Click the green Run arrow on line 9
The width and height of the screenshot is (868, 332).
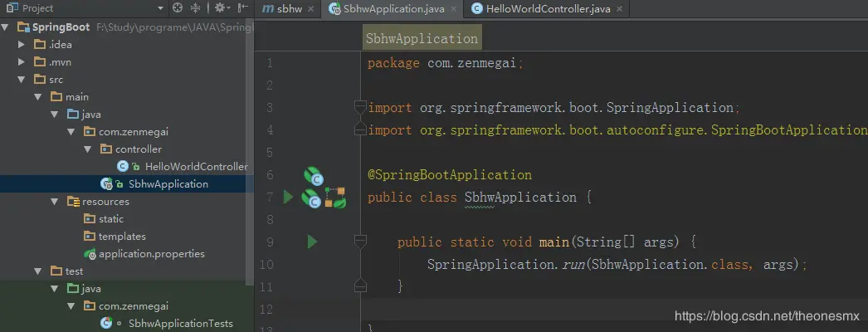point(312,242)
